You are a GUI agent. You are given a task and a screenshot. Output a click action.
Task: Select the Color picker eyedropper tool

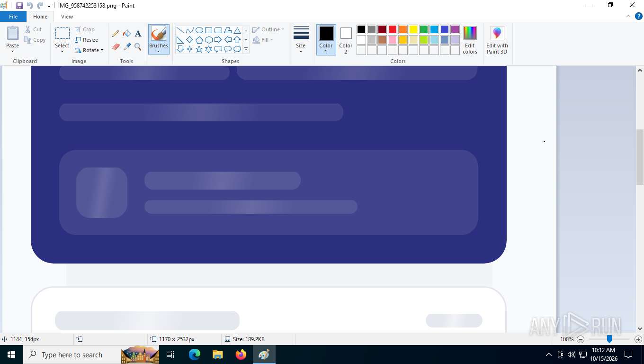pos(127,47)
